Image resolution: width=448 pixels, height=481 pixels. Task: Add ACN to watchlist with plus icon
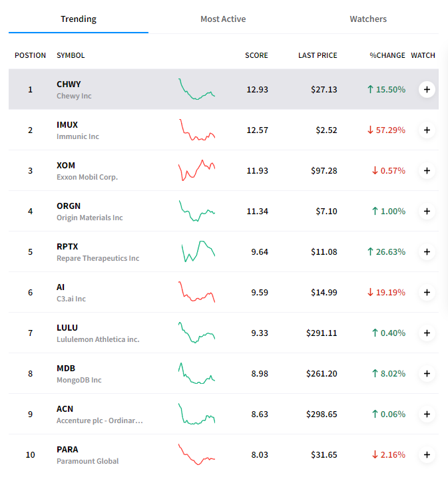(427, 414)
